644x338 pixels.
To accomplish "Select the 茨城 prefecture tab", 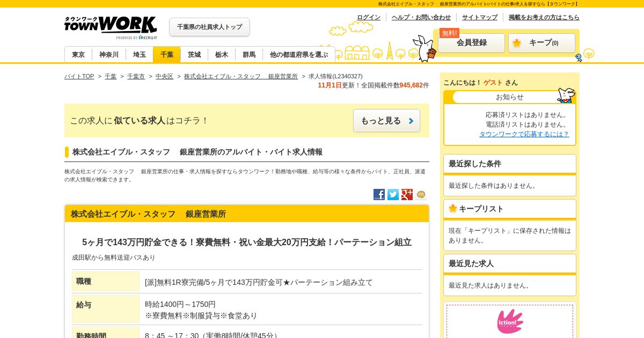I will pyautogui.click(x=194, y=55).
